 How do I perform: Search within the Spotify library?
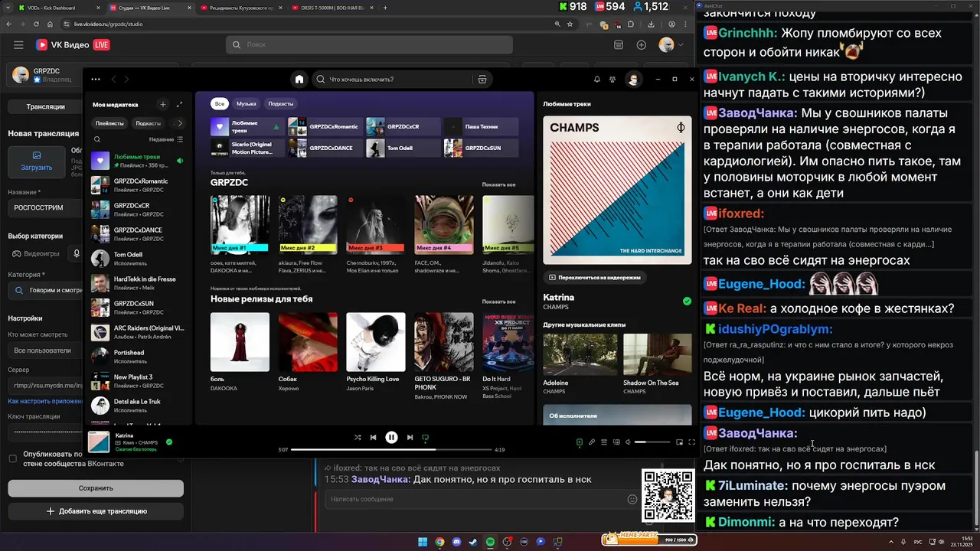97,139
